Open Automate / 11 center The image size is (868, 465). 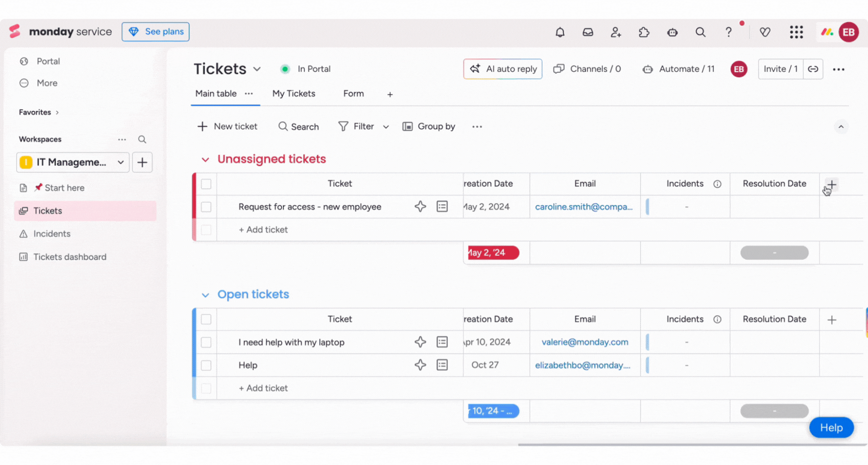678,69
